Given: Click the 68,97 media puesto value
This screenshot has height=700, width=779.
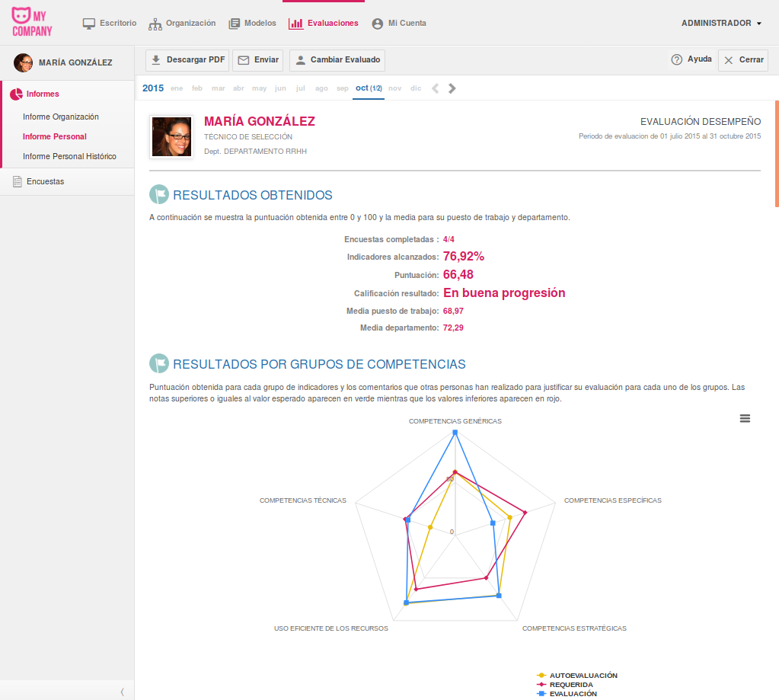Looking at the screenshot, I should pyautogui.click(x=453, y=311).
